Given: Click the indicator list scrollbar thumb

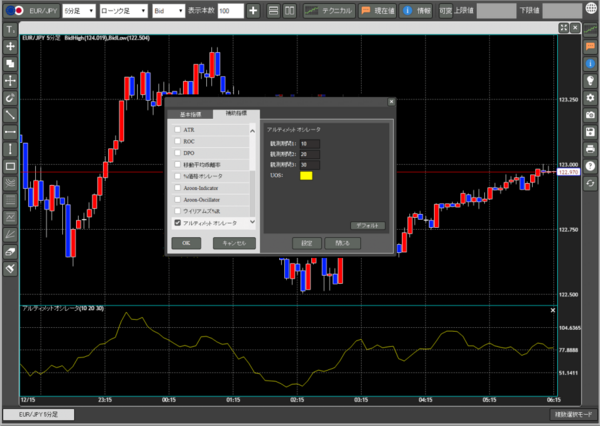Looking at the screenshot, I should 253,193.
